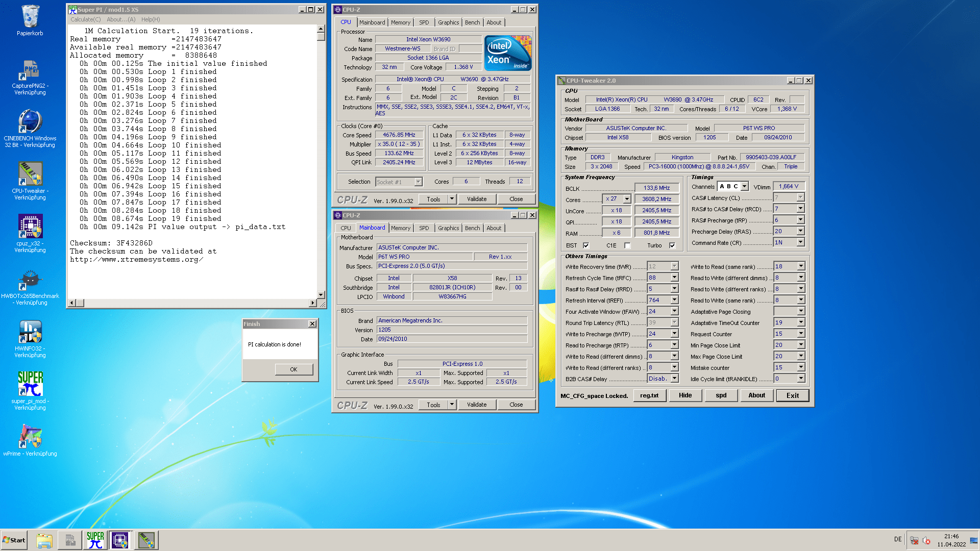Open the RAS# to CAS# Delay (tRCD) dropdown
The height and width of the screenshot is (551, 980).
800,209
